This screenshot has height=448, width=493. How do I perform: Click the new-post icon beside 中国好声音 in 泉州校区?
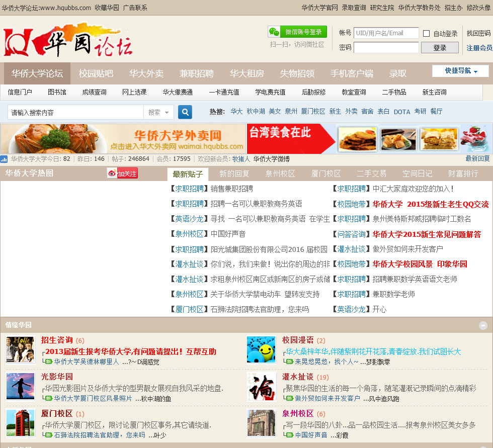pos(290,435)
